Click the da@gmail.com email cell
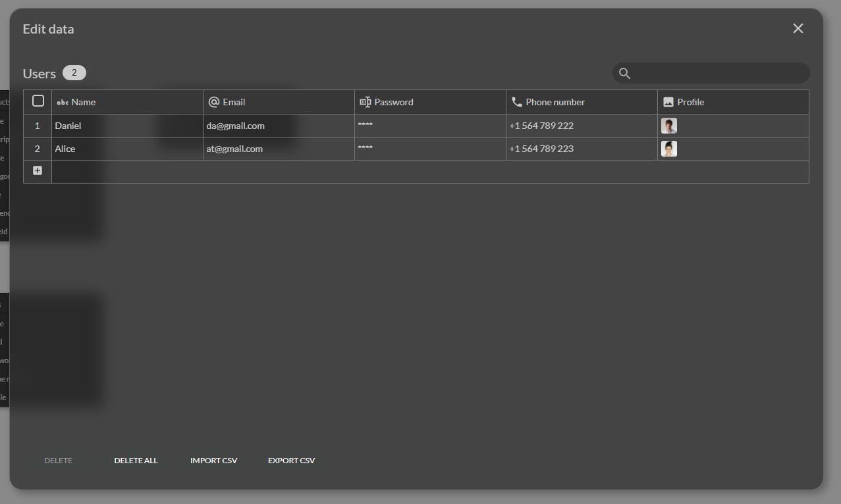The width and height of the screenshot is (841, 504). click(x=279, y=126)
